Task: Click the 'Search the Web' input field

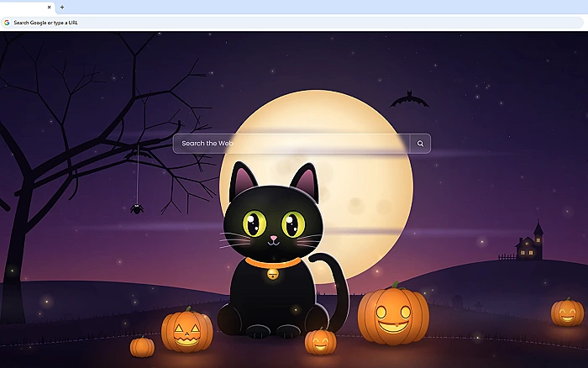Action: (291, 144)
